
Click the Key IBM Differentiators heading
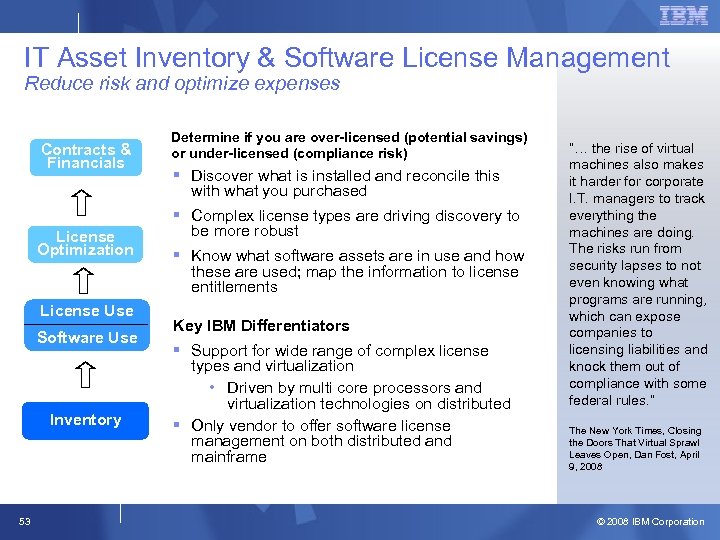(x=261, y=326)
